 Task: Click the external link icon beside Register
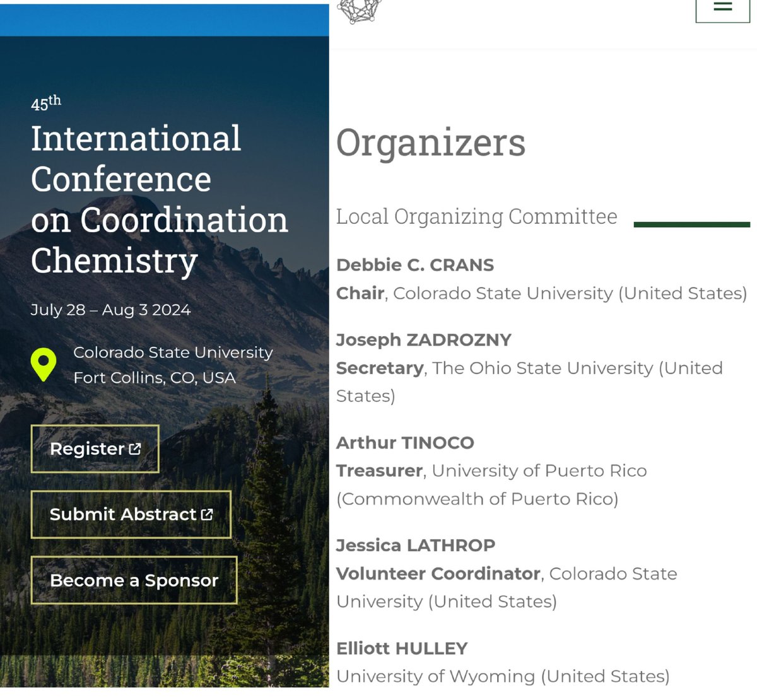pyautogui.click(x=135, y=449)
